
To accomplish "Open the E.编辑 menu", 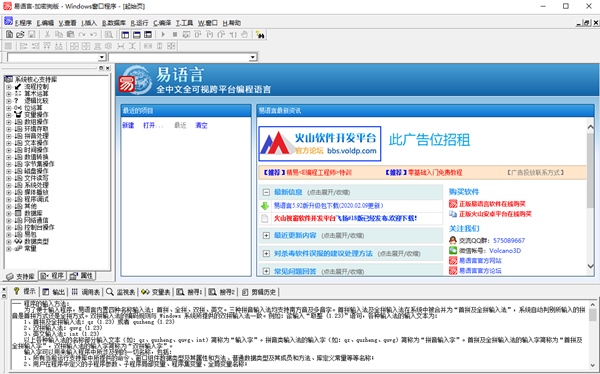I will [46, 23].
